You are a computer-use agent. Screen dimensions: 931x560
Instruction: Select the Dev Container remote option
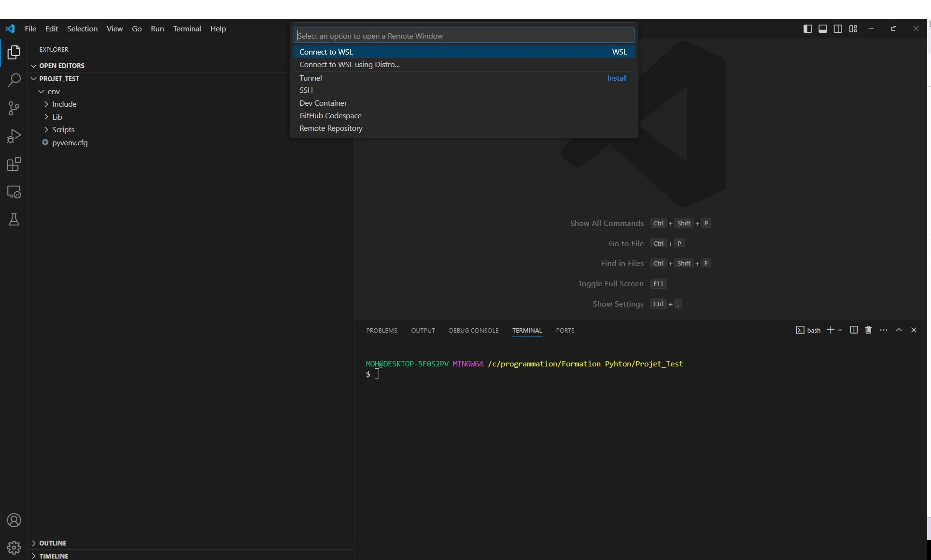323,103
